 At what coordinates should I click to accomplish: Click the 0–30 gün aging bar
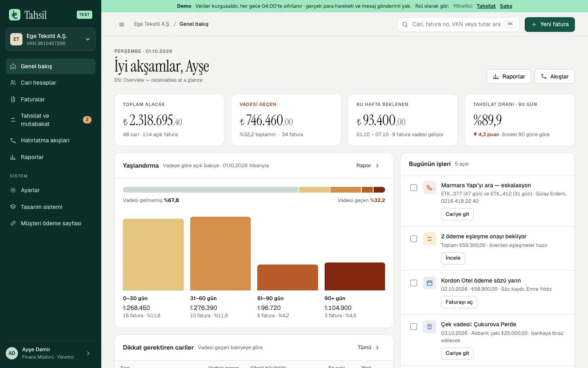point(153,255)
